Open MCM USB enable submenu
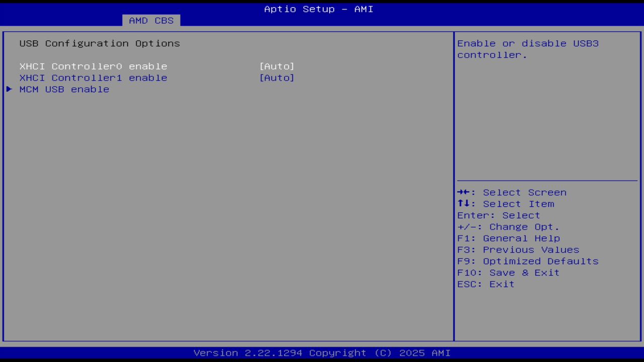The width and height of the screenshot is (644, 362). click(64, 89)
